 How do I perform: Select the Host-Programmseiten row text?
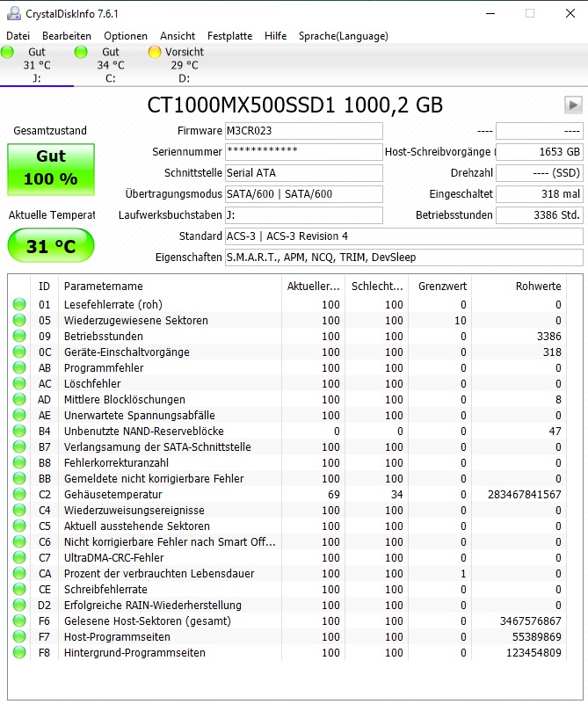(x=117, y=636)
